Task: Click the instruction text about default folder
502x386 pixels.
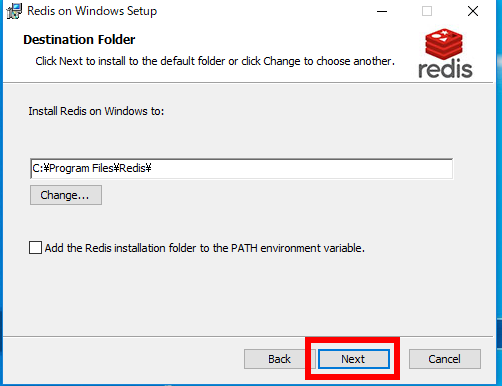Action: (x=215, y=61)
